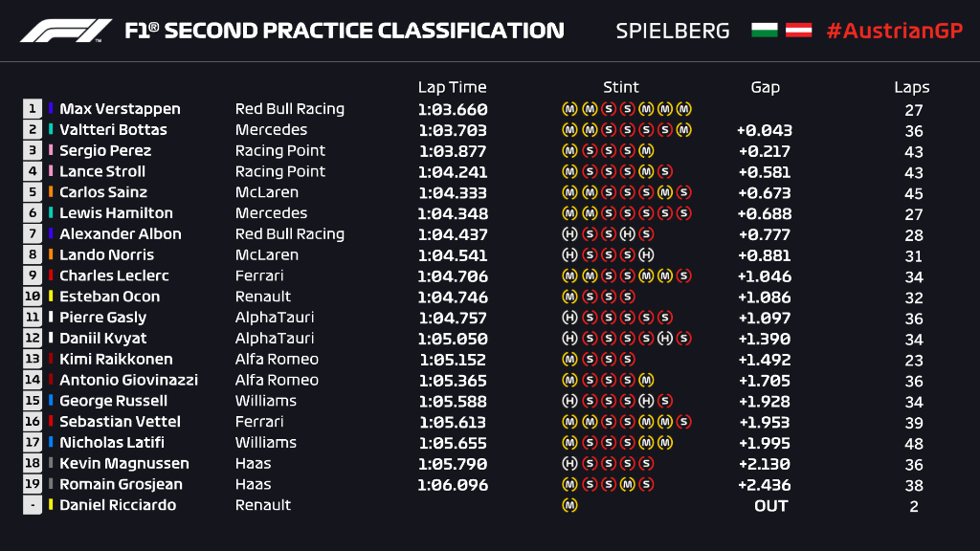Click first tyre icon in Esteban Ocon's stint
This screenshot has width=980, height=551.
(x=569, y=297)
